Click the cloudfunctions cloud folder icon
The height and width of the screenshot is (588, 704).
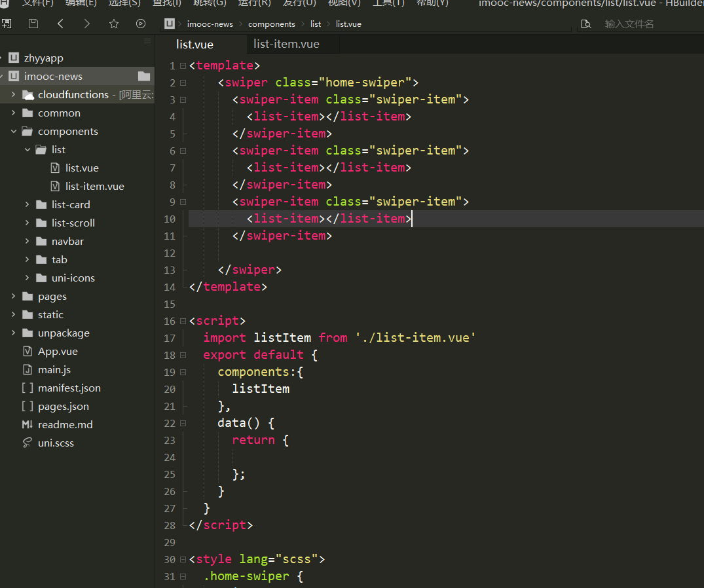[x=28, y=95]
